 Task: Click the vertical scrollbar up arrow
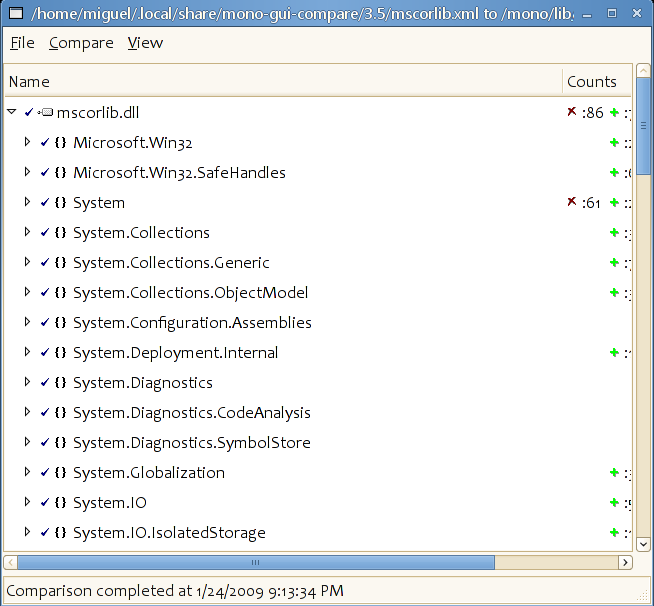[x=643, y=70]
